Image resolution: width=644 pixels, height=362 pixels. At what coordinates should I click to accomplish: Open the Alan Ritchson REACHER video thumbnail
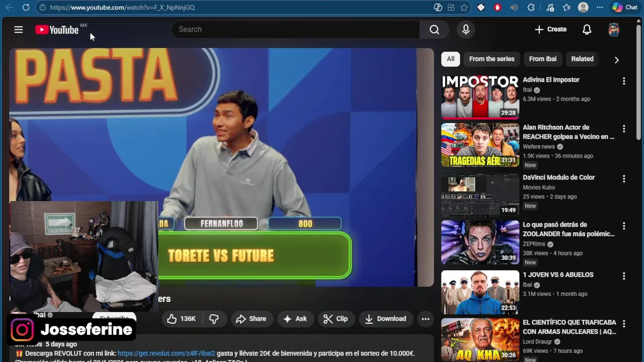point(480,145)
